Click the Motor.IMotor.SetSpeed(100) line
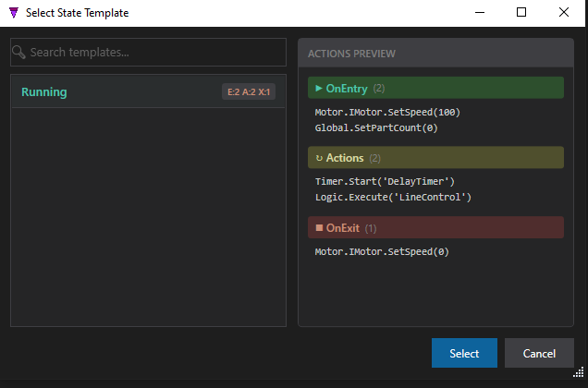This screenshot has height=388, width=588. pyautogui.click(x=387, y=112)
